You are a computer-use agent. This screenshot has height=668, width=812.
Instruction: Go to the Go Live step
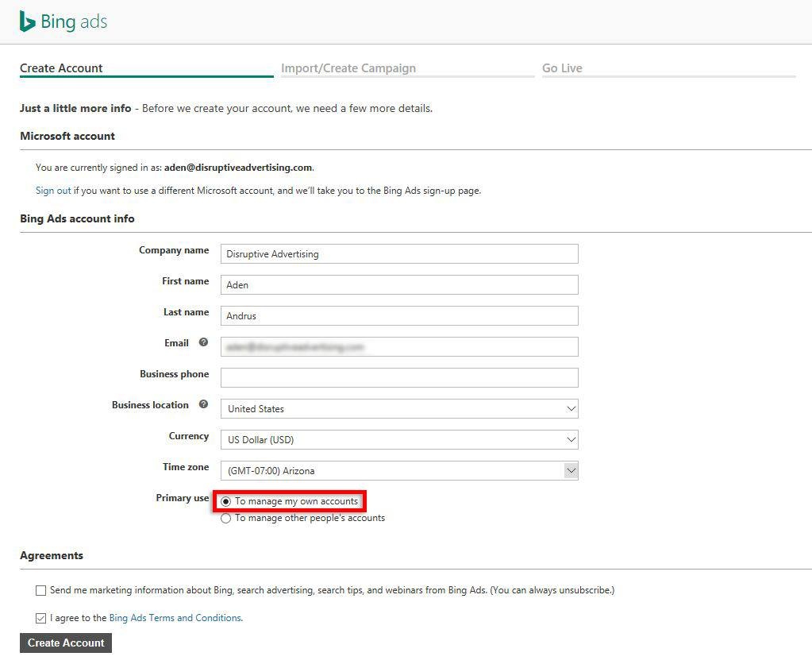point(563,68)
